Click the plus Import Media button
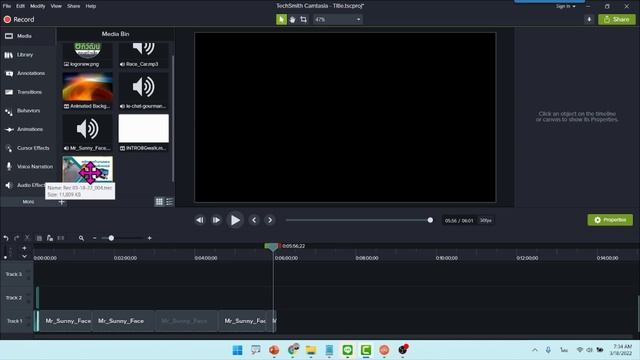The width and height of the screenshot is (640, 360). pyautogui.click(x=61, y=202)
